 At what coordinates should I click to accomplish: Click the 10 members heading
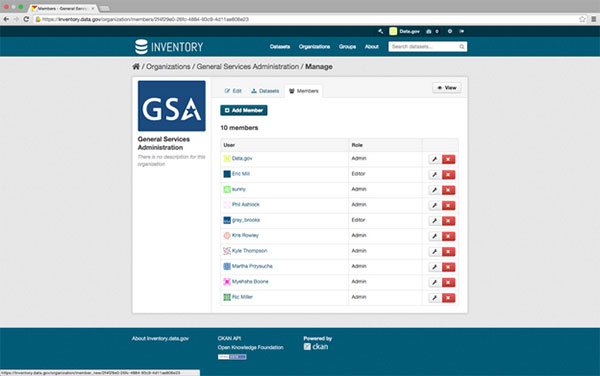point(239,128)
